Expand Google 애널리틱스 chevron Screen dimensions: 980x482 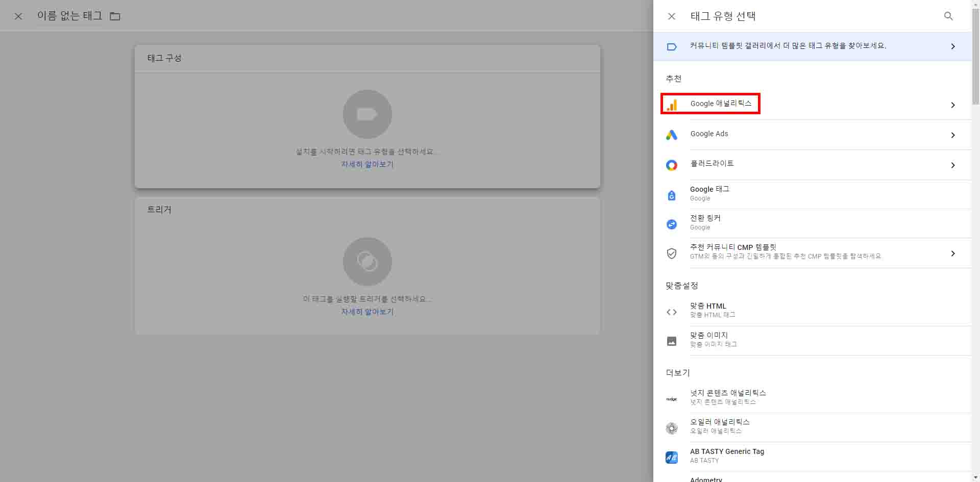pyautogui.click(x=953, y=105)
